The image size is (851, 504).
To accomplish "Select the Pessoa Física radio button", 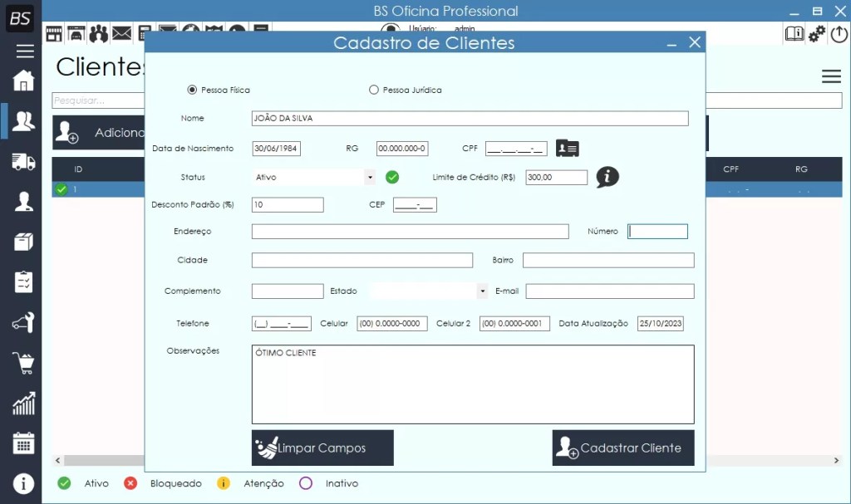I will pyautogui.click(x=192, y=90).
